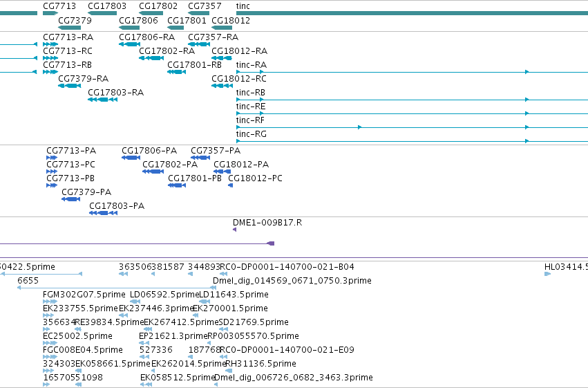This screenshot has height=388, width=588.
Task: Select EST EC25002.5prime
Action: [50, 343]
